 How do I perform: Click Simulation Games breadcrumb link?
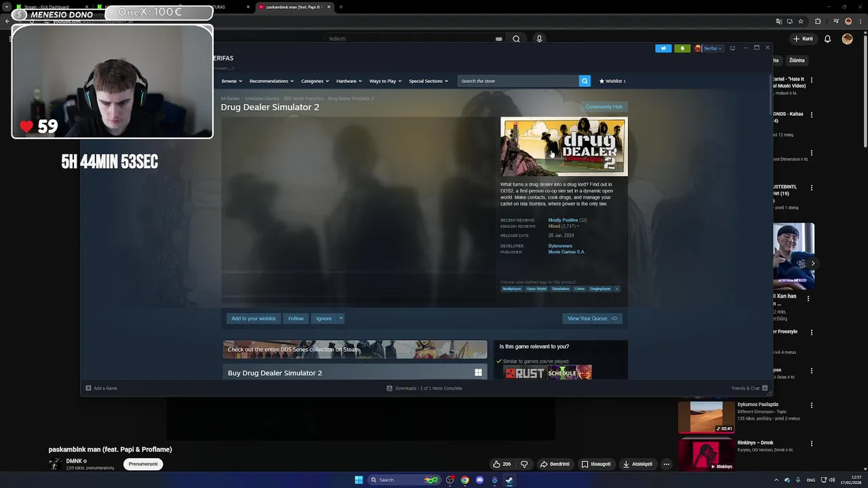[x=261, y=98]
